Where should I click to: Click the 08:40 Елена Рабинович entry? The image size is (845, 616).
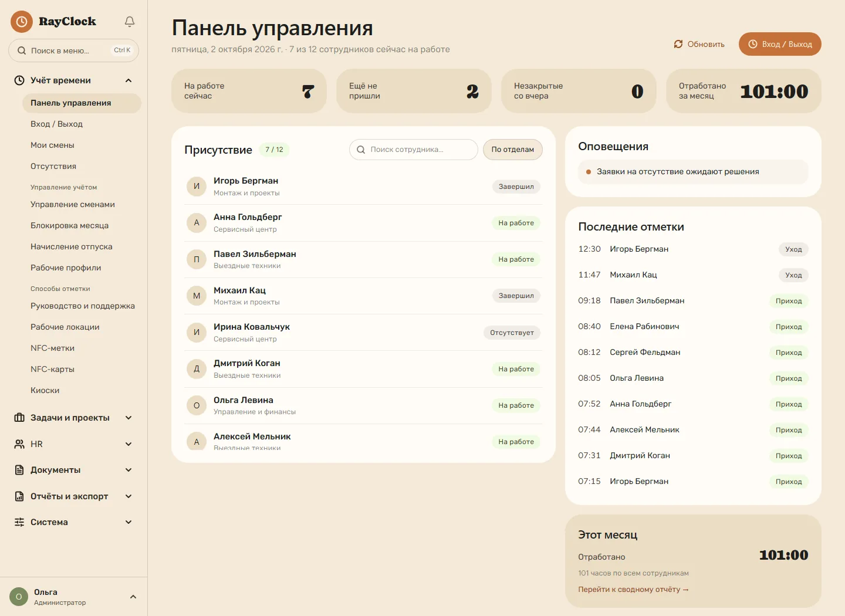click(693, 327)
